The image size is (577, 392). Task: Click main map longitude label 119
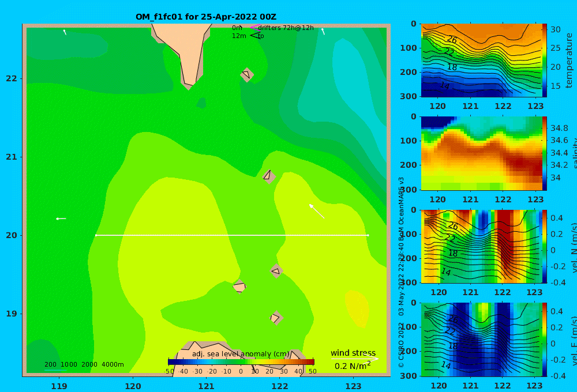click(59, 386)
